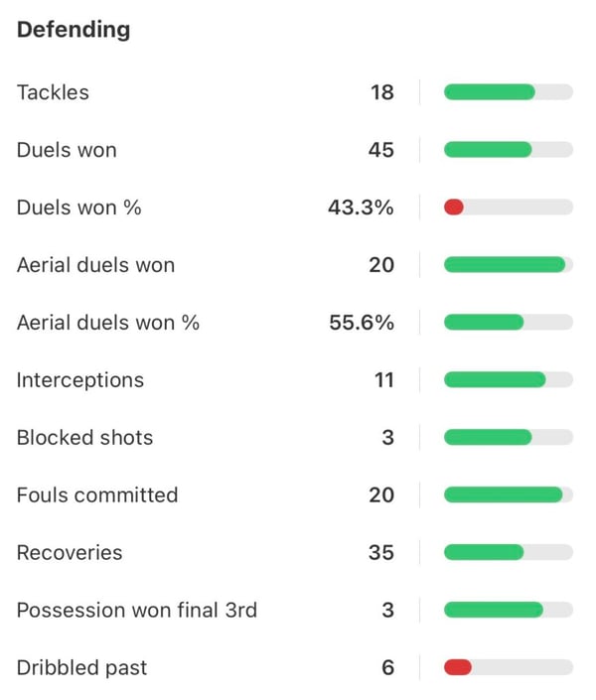Select the Blocked shots label
596x700 pixels.
tap(85, 438)
